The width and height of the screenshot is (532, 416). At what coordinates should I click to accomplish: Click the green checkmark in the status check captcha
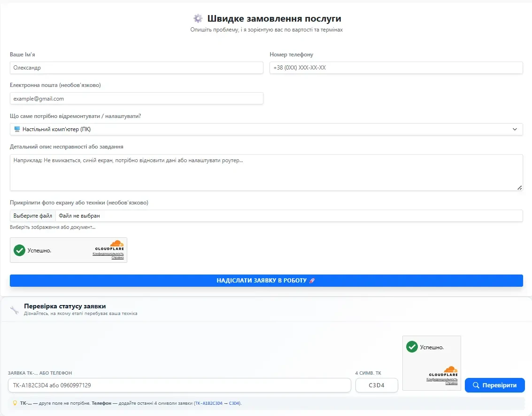412,347
